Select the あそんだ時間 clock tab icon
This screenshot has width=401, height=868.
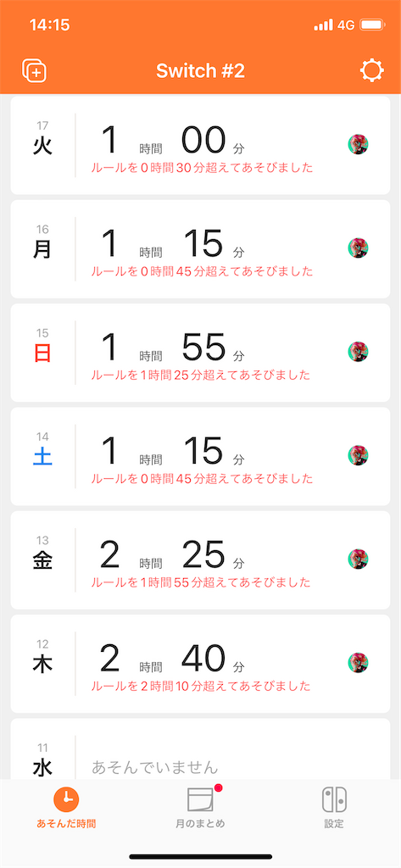[x=66, y=800]
